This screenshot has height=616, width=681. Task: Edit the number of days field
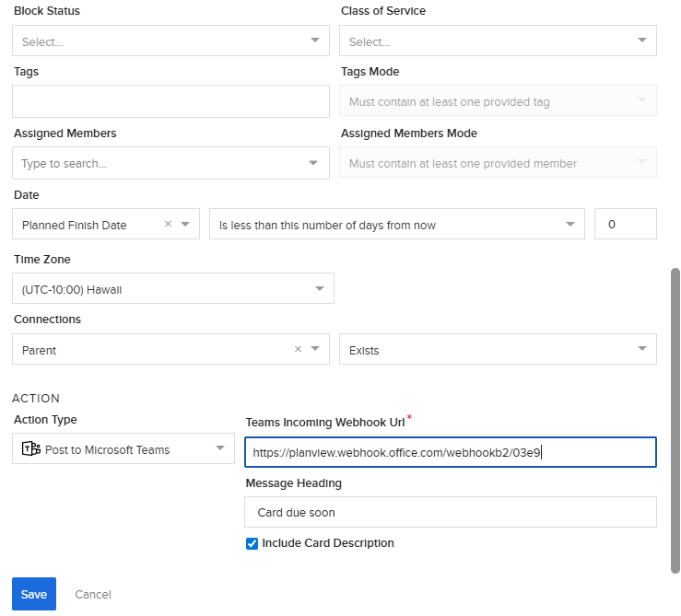coord(626,224)
